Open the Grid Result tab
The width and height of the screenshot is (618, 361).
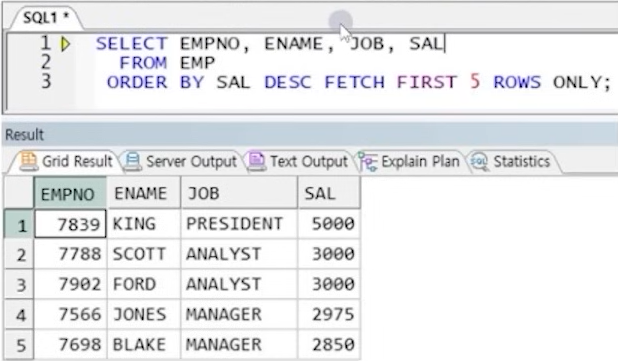(67, 162)
